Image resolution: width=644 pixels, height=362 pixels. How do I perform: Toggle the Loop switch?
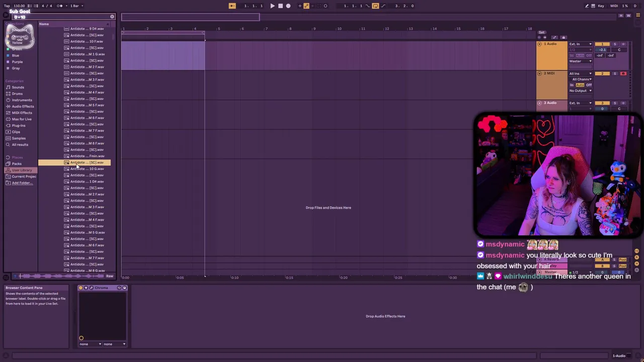click(375, 6)
